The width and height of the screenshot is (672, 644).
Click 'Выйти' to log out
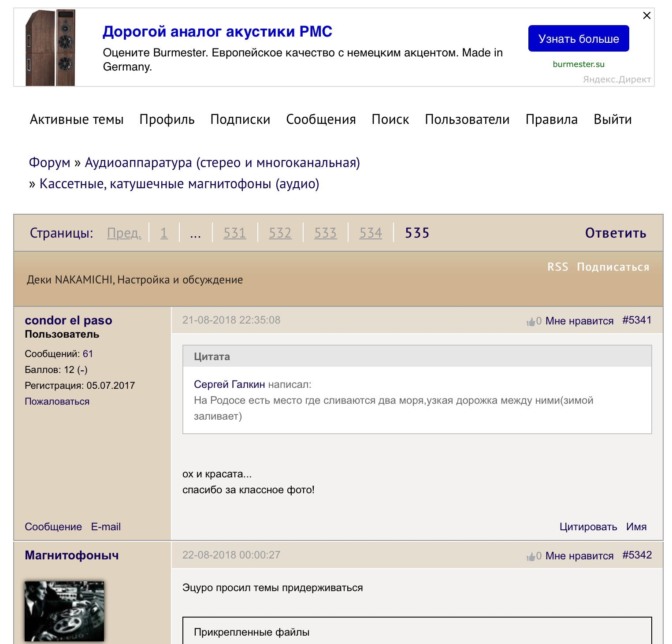[x=613, y=119]
